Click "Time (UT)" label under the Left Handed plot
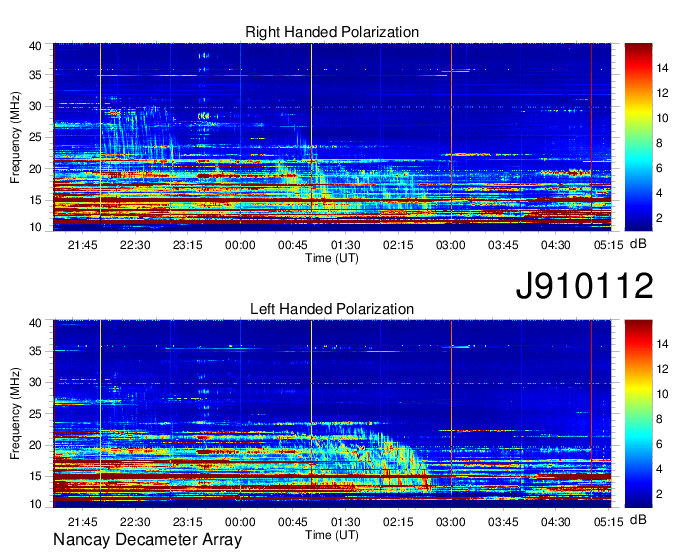 [x=332, y=535]
